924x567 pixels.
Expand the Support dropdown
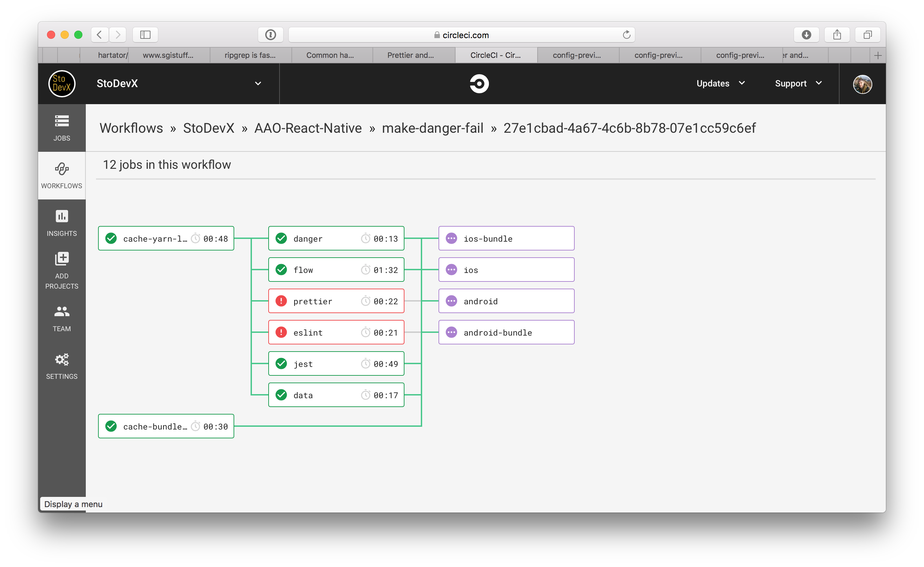[x=798, y=83]
